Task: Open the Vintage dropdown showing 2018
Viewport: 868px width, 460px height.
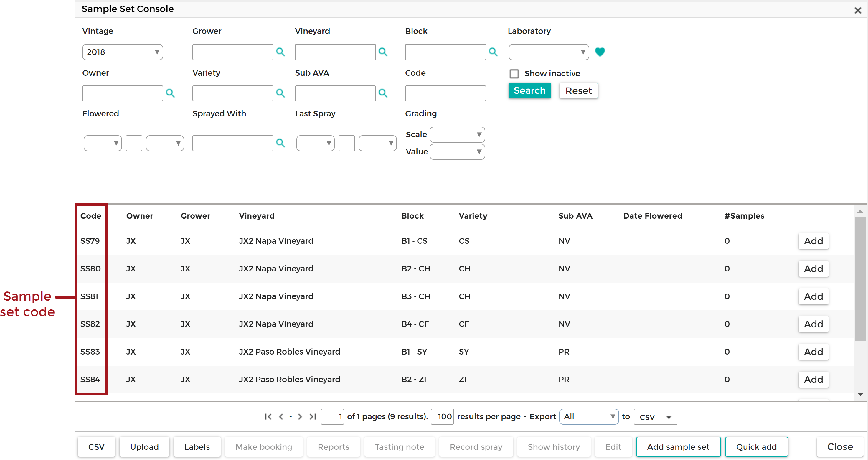Action: pos(123,52)
